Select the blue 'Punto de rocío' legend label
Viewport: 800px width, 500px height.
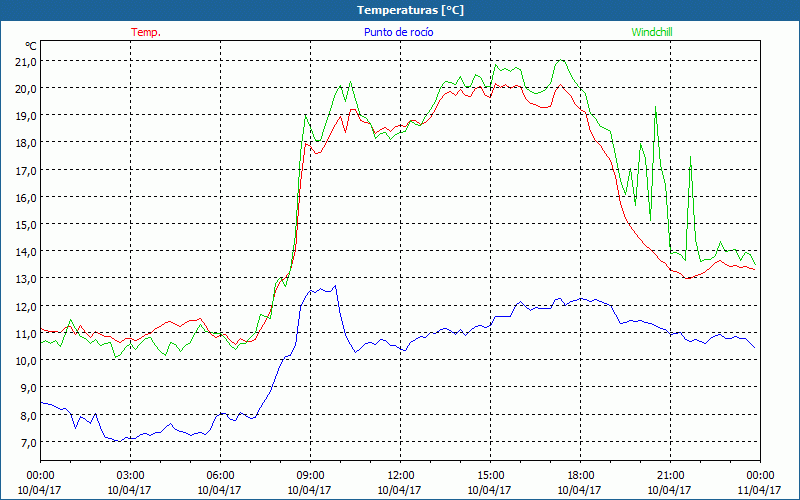pos(398,32)
